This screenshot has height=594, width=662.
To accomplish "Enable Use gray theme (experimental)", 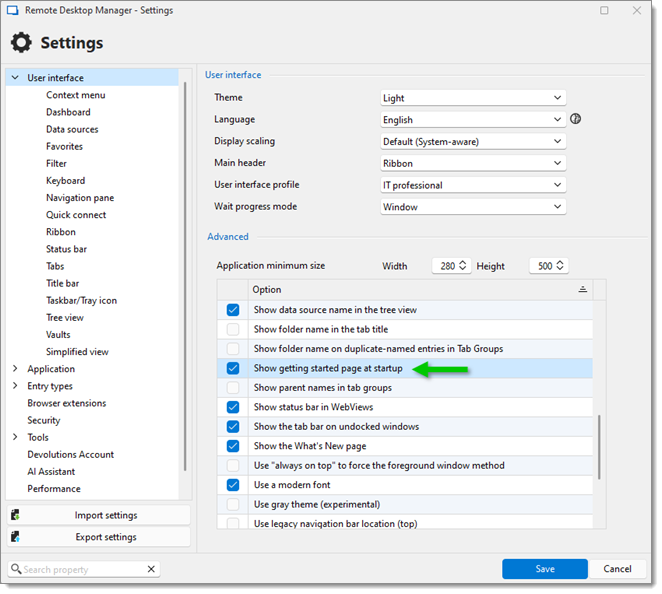I will tap(233, 504).
